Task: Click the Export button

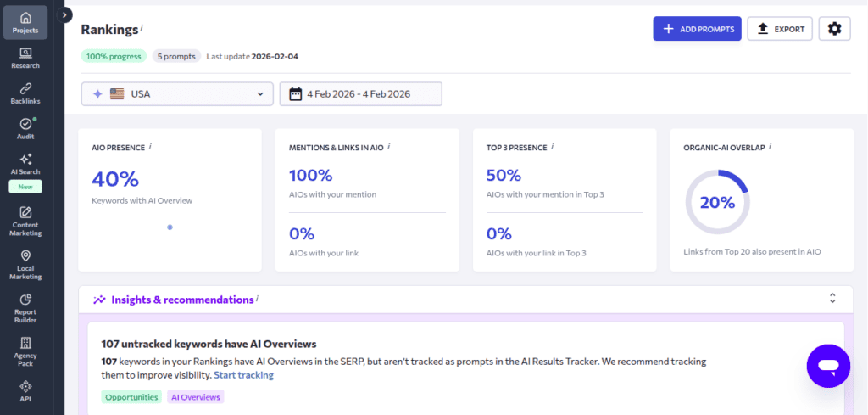Action: [780, 29]
